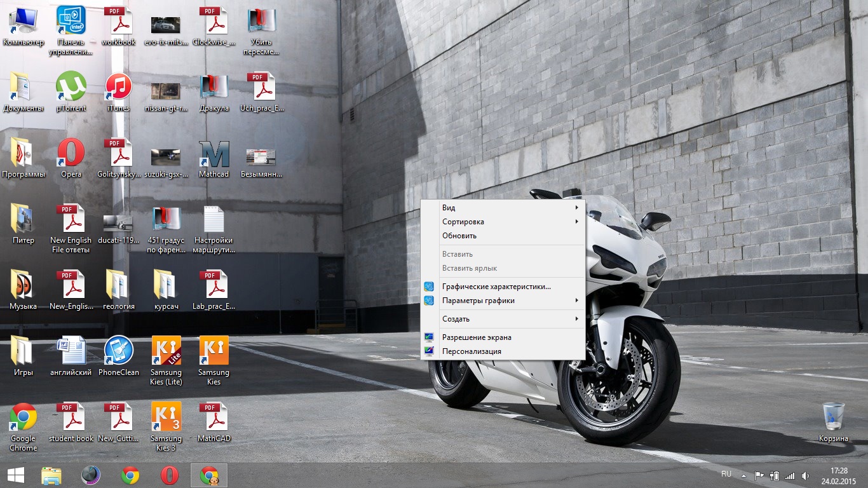This screenshot has width=868, height=488.
Task: Switch to active Chrome profile window
Action: (x=209, y=475)
